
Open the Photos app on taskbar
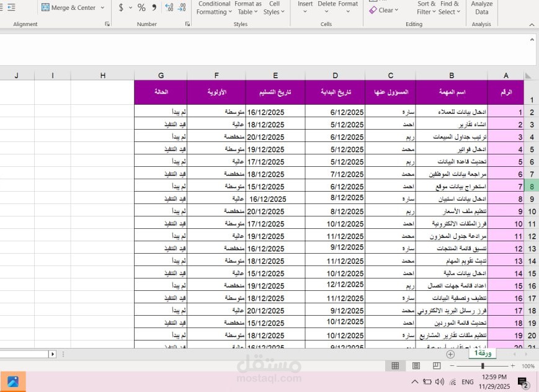[x=13, y=381]
